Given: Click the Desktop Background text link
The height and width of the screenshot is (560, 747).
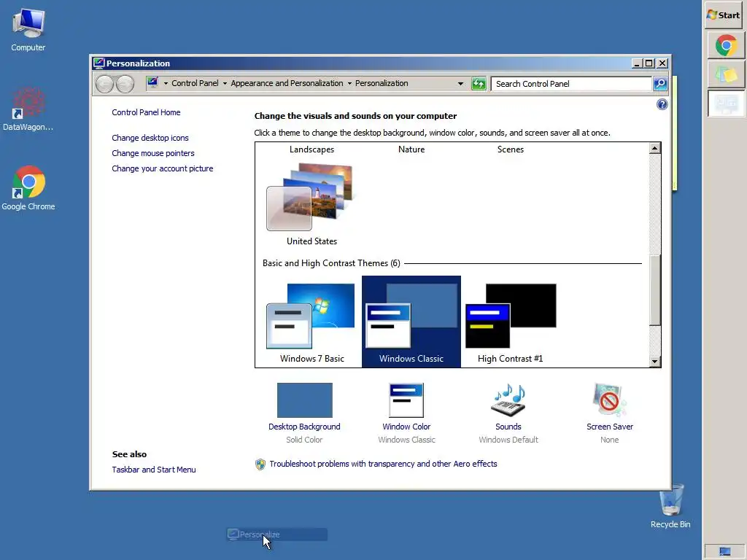Looking at the screenshot, I should click(304, 427).
